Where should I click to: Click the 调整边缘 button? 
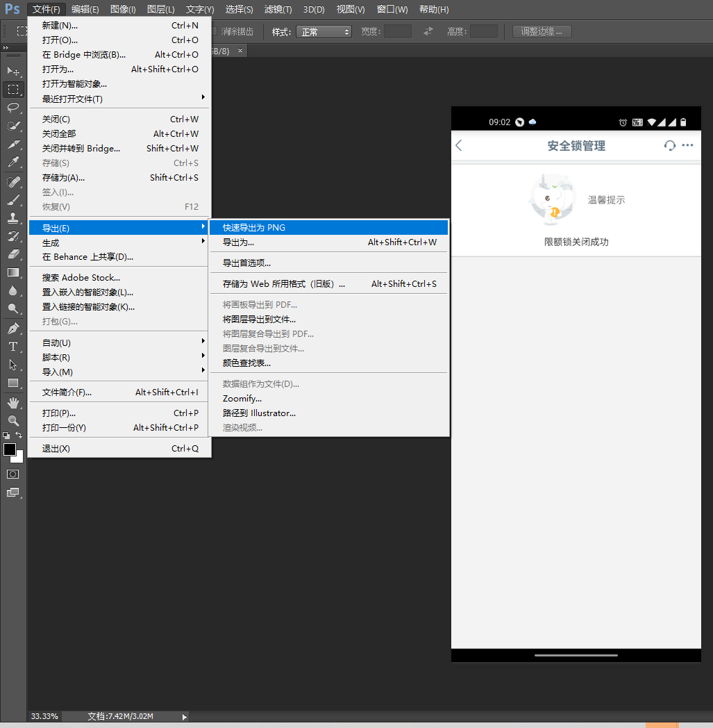point(542,32)
